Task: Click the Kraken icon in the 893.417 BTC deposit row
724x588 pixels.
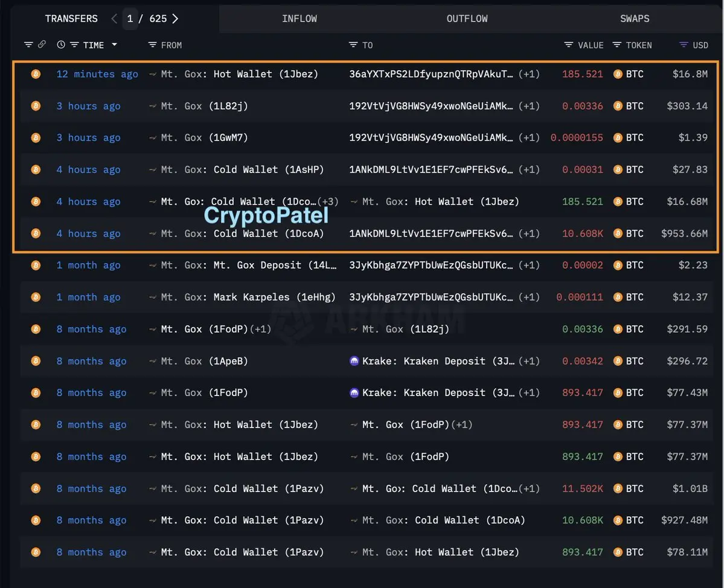Action: [354, 393]
